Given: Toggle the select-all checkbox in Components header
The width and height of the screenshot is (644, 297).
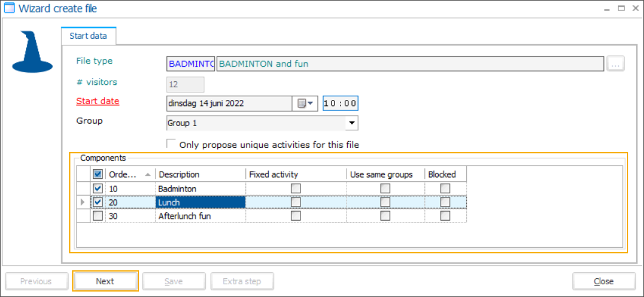Looking at the screenshot, I should (98, 175).
